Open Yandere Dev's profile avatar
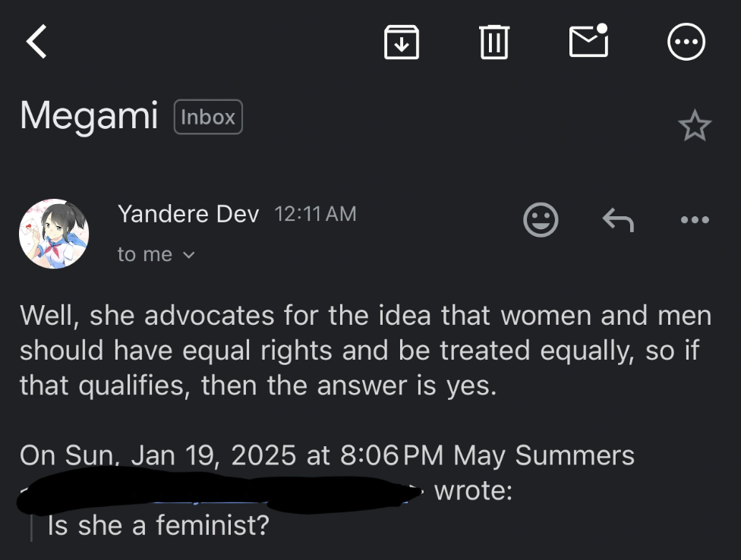The width and height of the screenshot is (741, 560). (54, 234)
